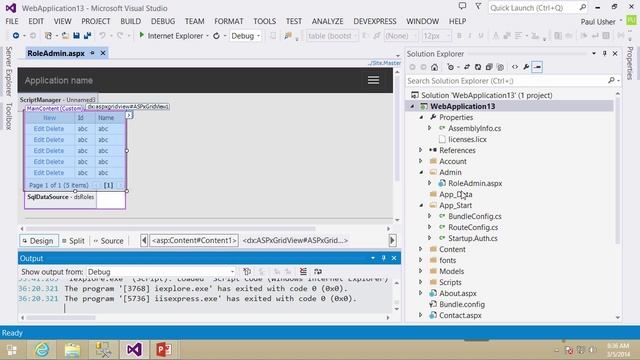Screen dimensions: 640x360
Task: Click the Design view tab
Action: [x=38, y=241]
